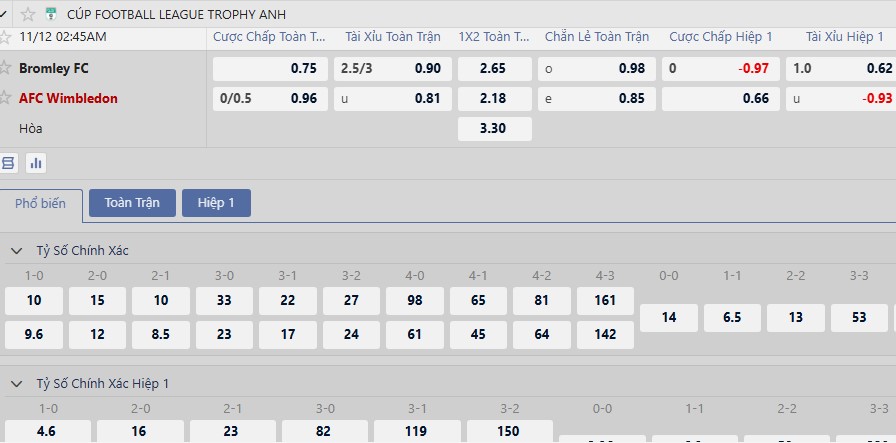Star the 11/12 02:45AM match
The height and width of the screenshot is (443, 896).
6,37
